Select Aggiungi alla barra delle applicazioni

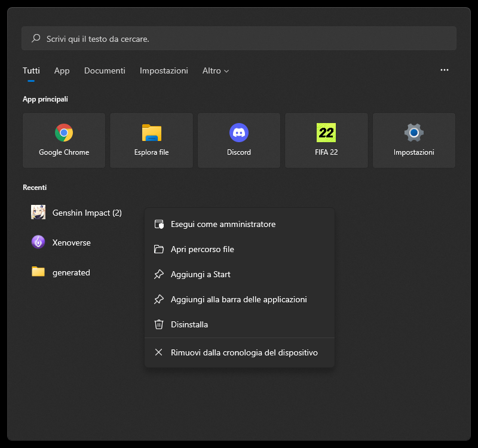(240, 299)
